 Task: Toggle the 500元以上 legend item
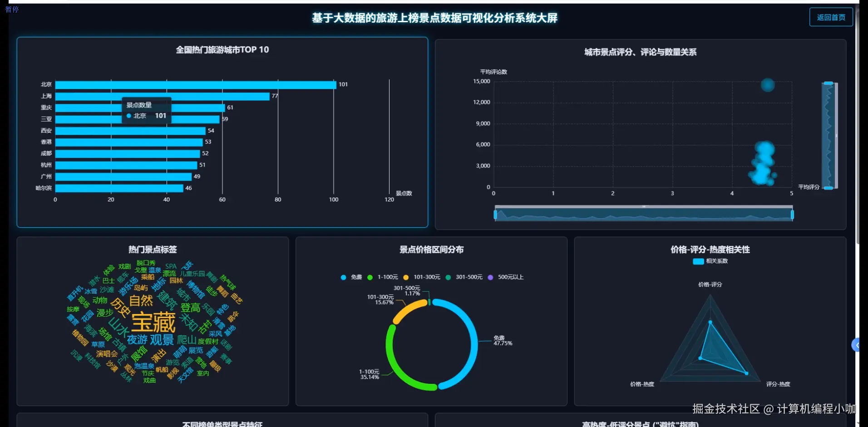pos(505,277)
